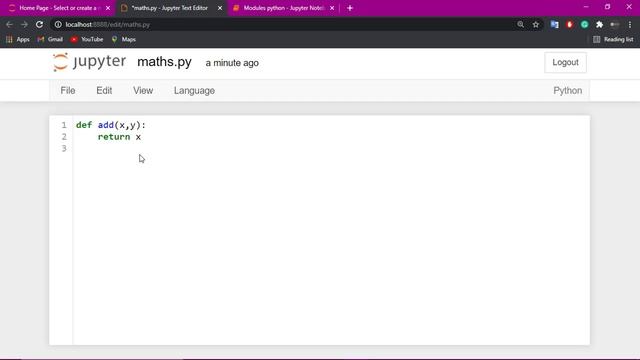This screenshot has width=640, height=360.
Task: Open the File menu
Action: tap(68, 91)
